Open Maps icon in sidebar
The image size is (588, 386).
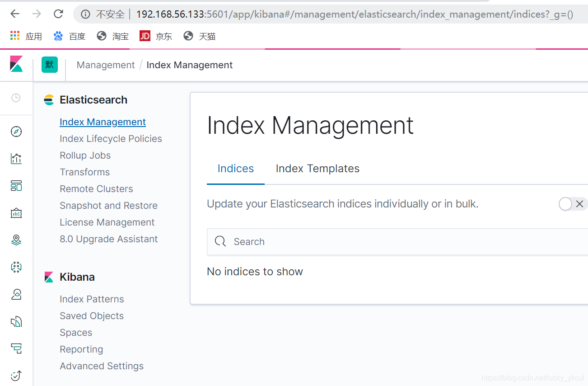coord(16,240)
